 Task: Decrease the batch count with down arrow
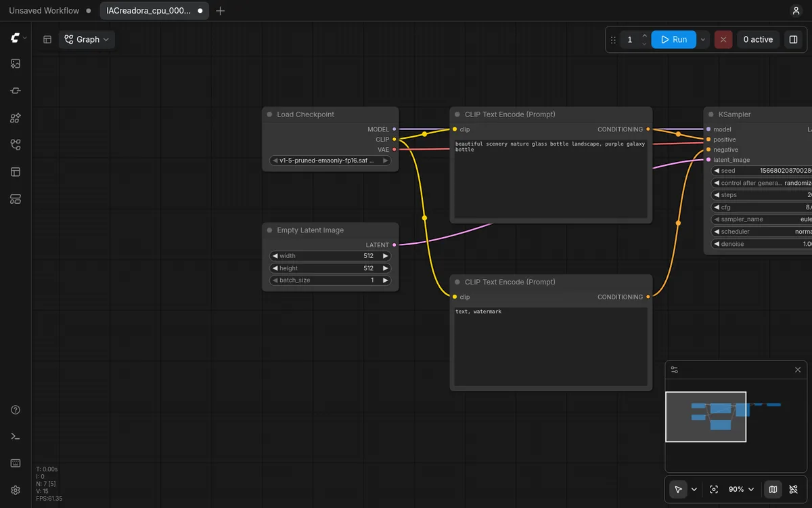click(644, 43)
